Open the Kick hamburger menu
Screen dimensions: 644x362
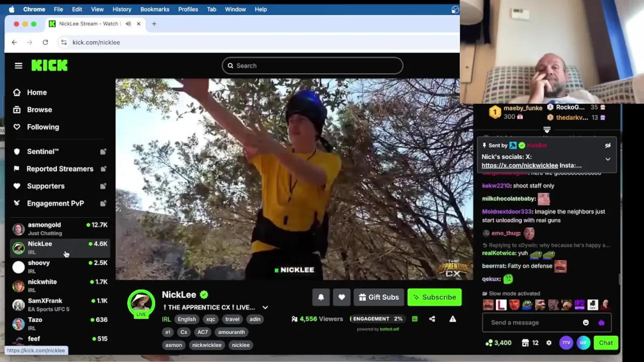[x=19, y=65]
